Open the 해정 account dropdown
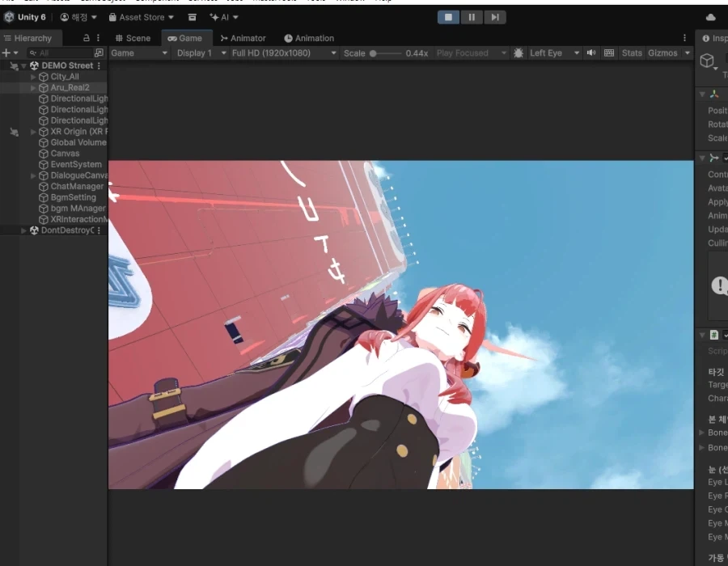The width and height of the screenshot is (728, 566). (78, 17)
